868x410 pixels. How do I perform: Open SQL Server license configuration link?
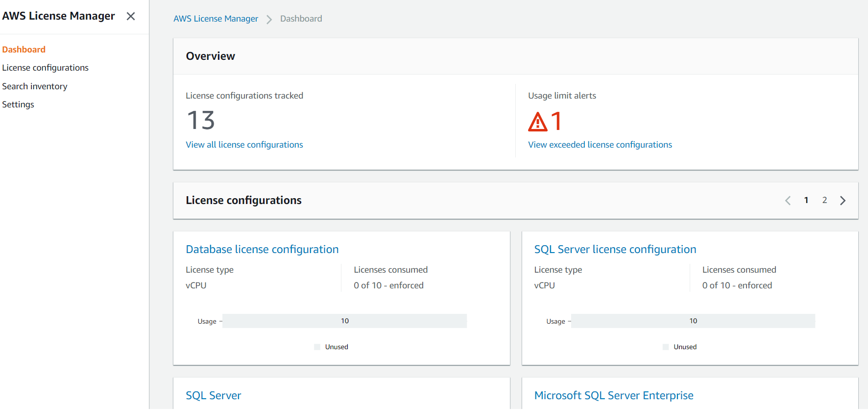click(x=615, y=249)
